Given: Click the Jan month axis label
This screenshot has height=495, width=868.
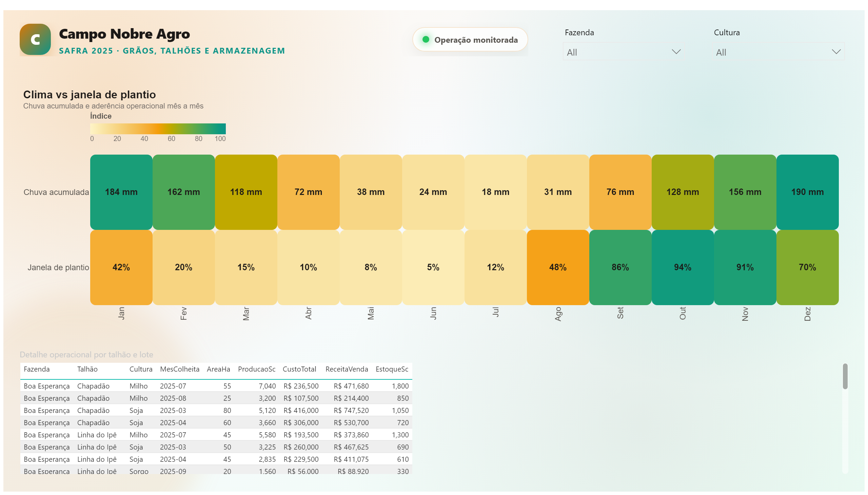Looking at the screenshot, I should pos(121,313).
